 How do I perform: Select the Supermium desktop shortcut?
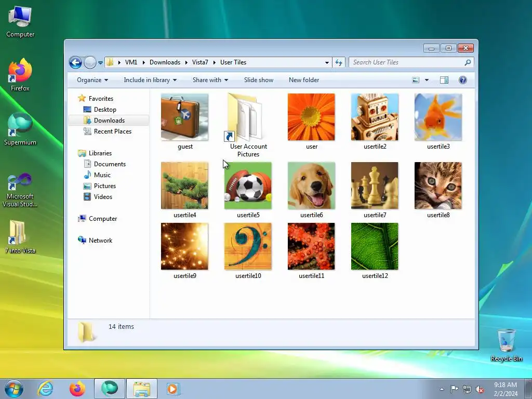(x=20, y=129)
